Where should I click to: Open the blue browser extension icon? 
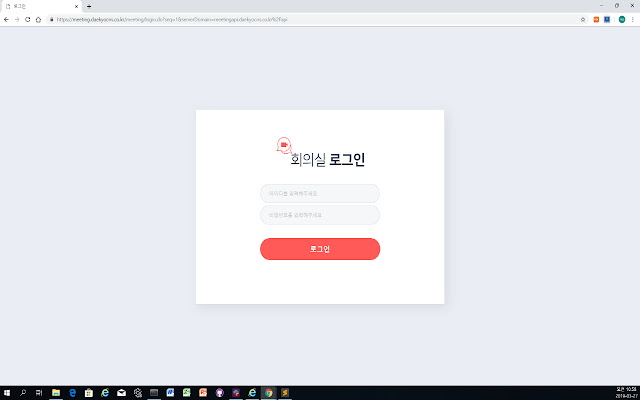coord(607,19)
